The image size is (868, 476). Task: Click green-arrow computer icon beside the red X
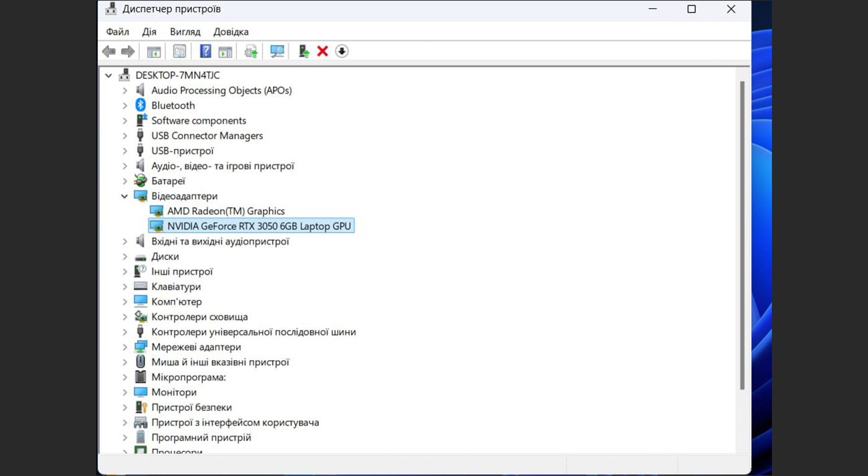pyautogui.click(x=304, y=51)
